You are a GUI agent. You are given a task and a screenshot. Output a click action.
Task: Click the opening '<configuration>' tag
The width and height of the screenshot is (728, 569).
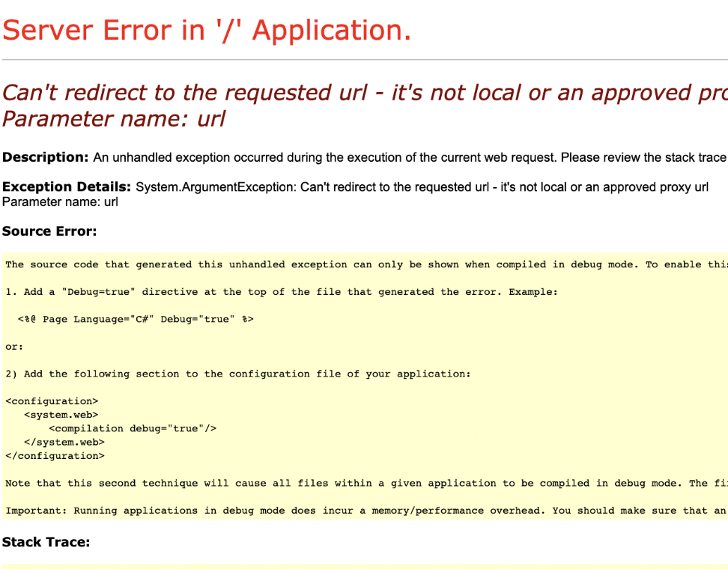pos(52,401)
